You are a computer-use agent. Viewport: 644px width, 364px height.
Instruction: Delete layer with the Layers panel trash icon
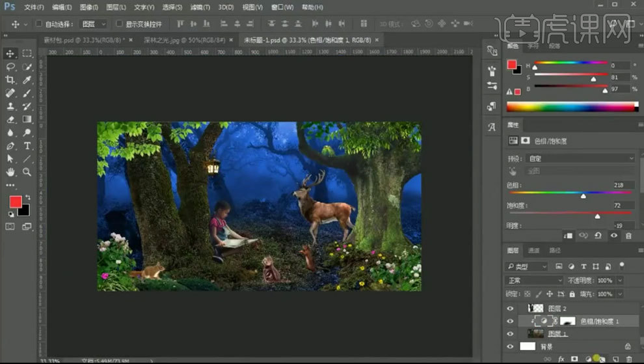coord(629,359)
